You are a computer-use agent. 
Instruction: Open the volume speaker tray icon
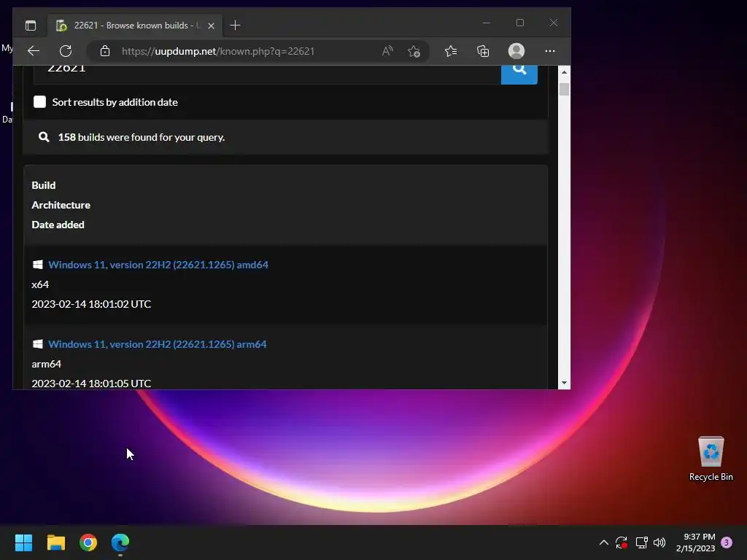659,542
